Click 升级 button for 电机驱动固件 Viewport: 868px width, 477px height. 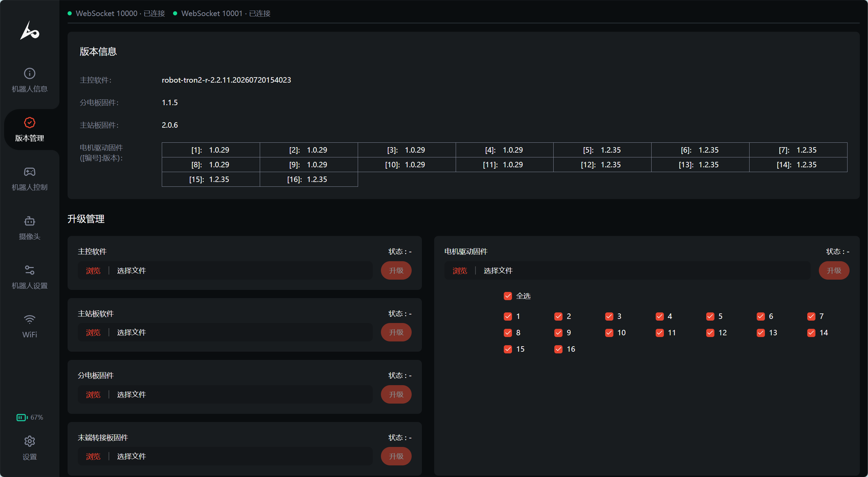pos(834,270)
